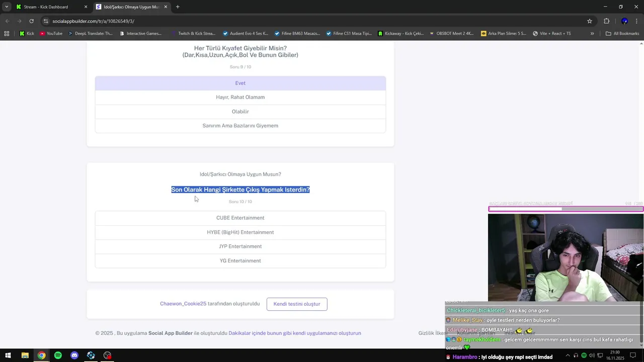
Task: Click Kendi testini oluştur button
Action: 297,304
